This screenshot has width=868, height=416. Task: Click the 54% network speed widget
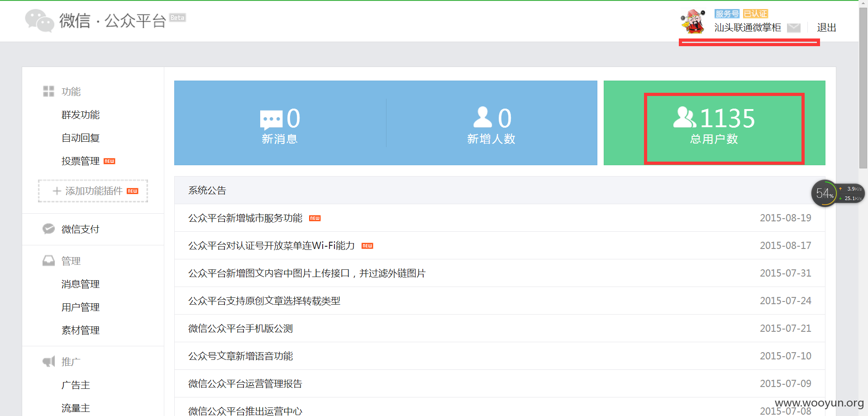click(838, 193)
